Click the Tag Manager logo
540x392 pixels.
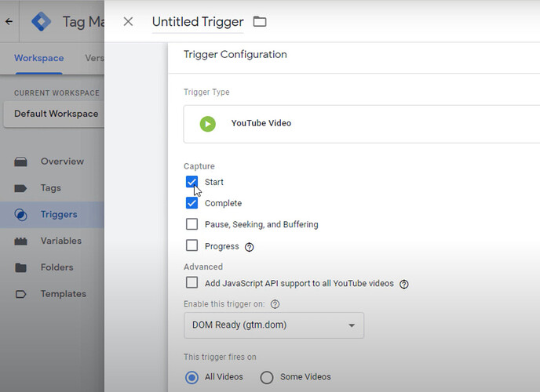pyautogui.click(x=42, y=21)
